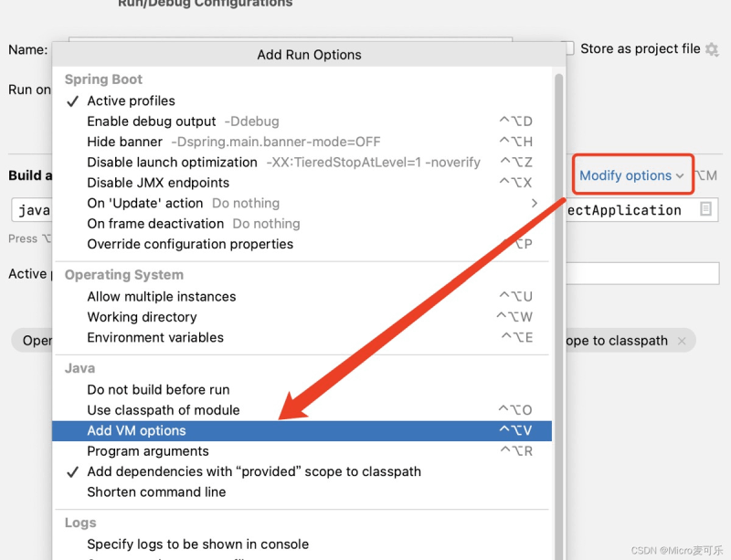Uncheck Add dependencies with "provided" scope

[254, 471]
